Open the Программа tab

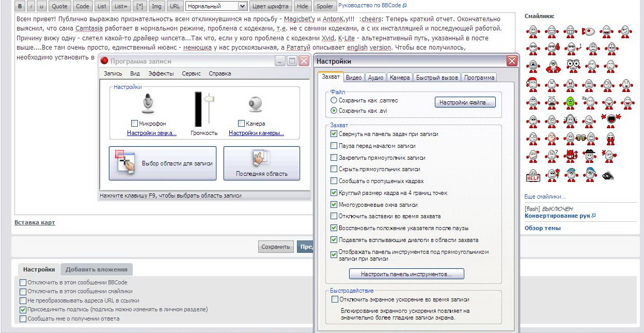(x=479, y=78)
